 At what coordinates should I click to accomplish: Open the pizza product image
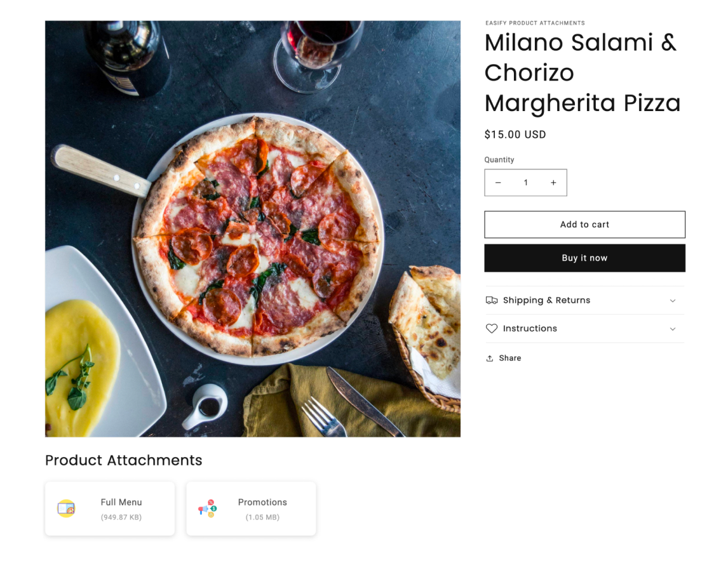pyautogui.click(x=252, y=229)
